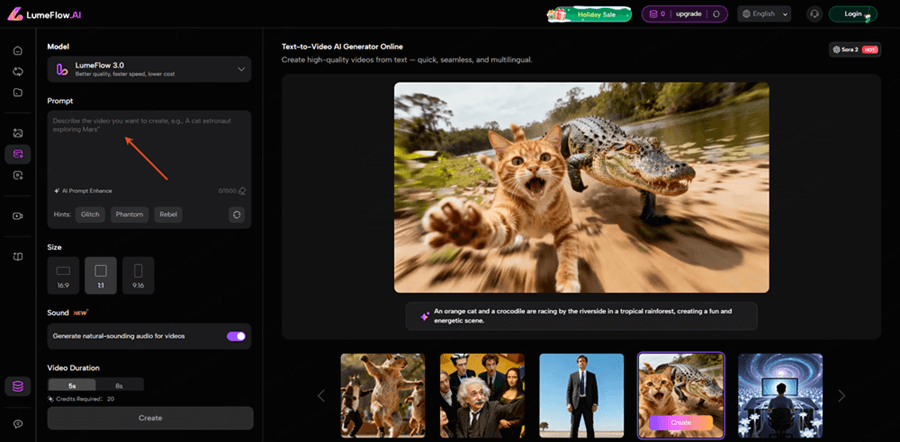Select the 1:1 size option

point(100,276)
